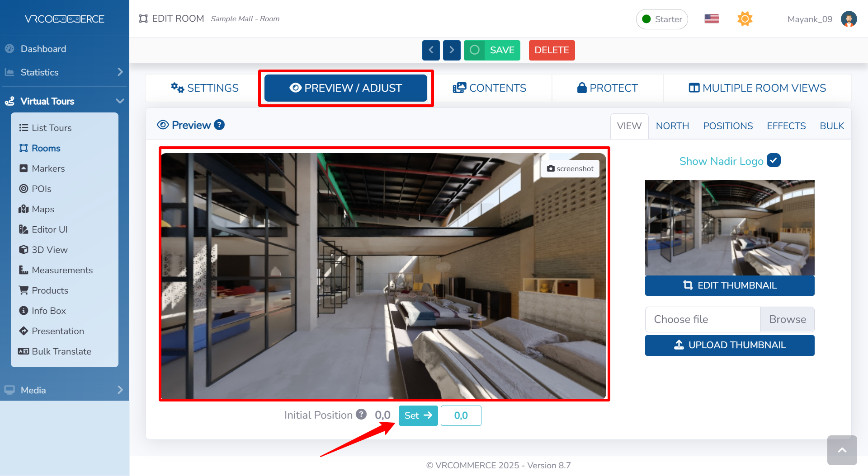Screen dimensions: 868x476
Task: Click the Choose file input field
Action: click(x=703, y=319)
